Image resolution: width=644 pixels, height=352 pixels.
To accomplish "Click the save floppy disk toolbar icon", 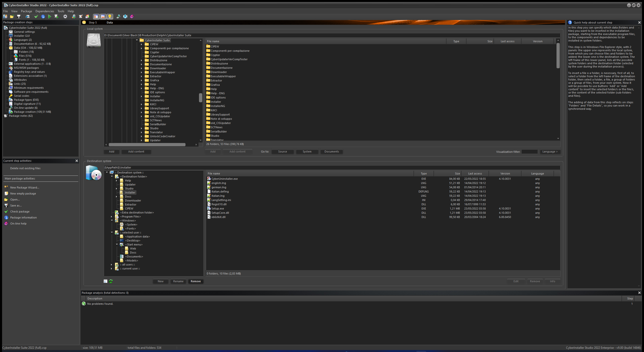I will coord(18,16).
